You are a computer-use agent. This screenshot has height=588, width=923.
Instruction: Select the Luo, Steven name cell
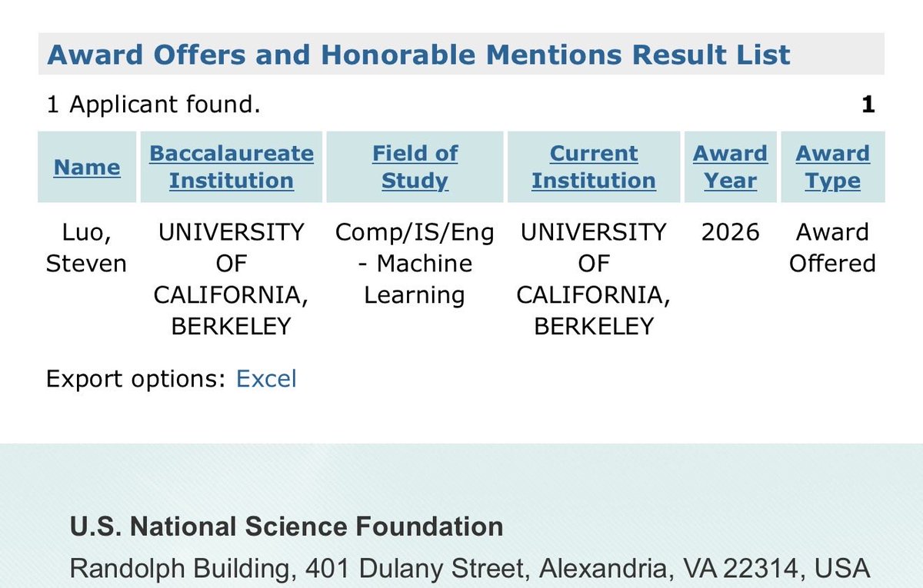tap(86, 247)
